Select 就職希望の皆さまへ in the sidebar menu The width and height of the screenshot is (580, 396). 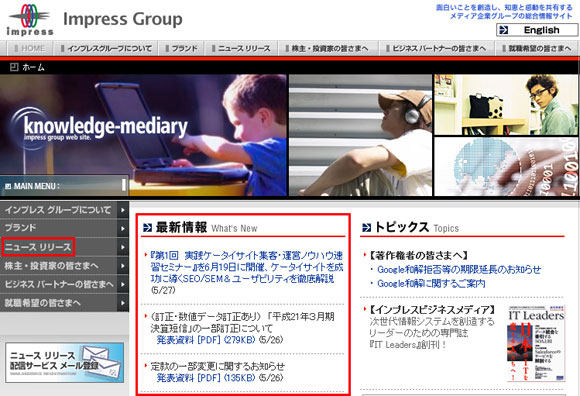coord(58,303)
